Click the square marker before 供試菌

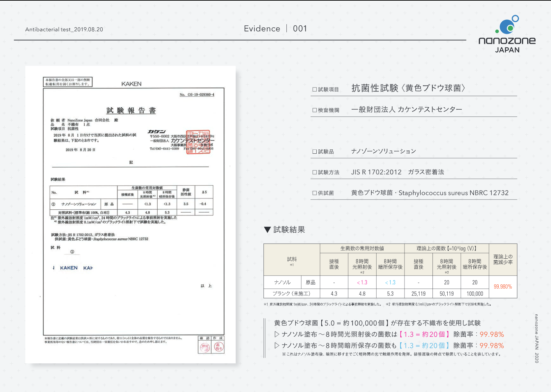point(314,193)
